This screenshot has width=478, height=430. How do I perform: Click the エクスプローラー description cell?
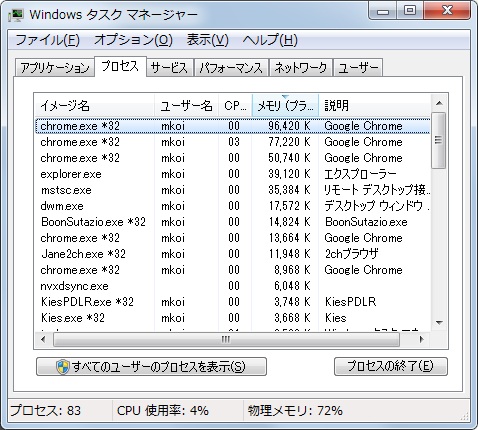[360, 174]
